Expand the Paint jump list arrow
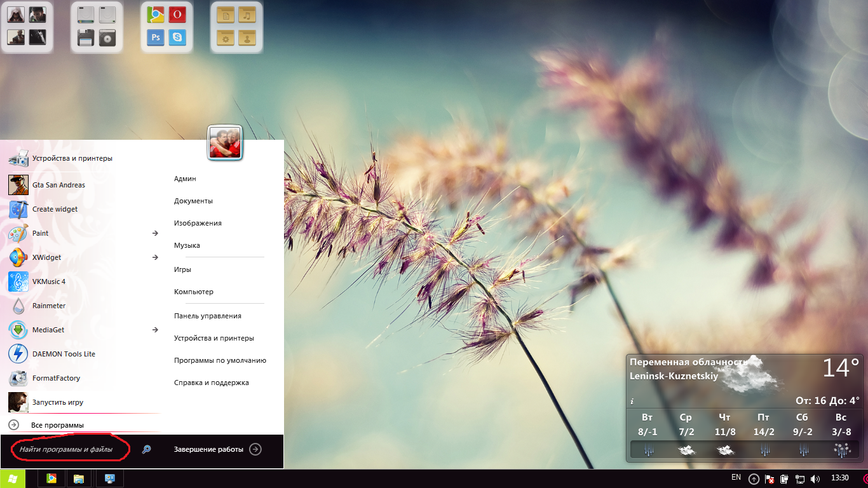The width and height of the screenshot is (868, 488). click(x=155, y=233)
